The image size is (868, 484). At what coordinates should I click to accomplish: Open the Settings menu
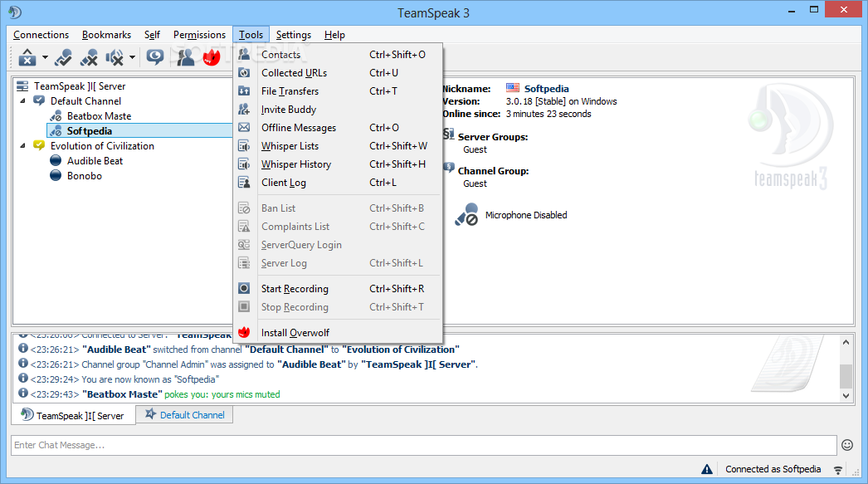[294, 35]
